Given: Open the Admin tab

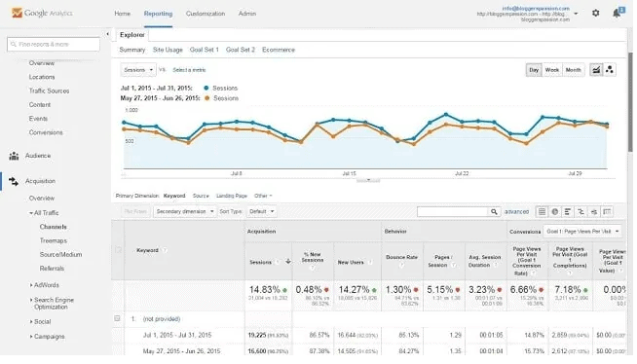Looking at the screenshot, I should [x=247, y=14].
